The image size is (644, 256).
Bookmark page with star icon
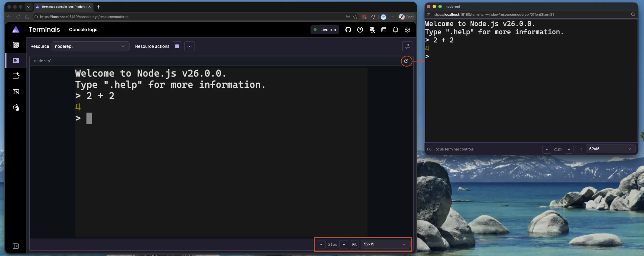click(355, 17)
